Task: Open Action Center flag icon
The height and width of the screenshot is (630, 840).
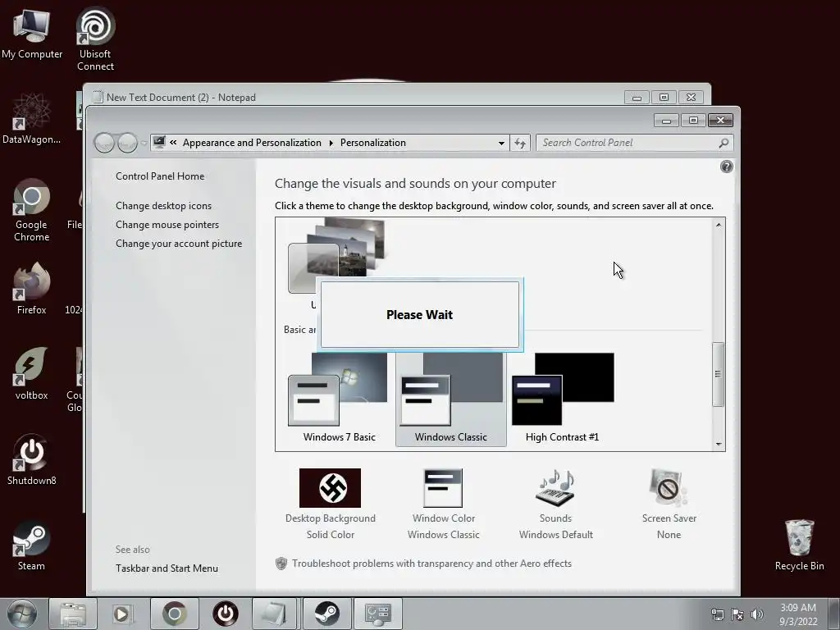Action: pyautogui.click(x=737, y=614)
